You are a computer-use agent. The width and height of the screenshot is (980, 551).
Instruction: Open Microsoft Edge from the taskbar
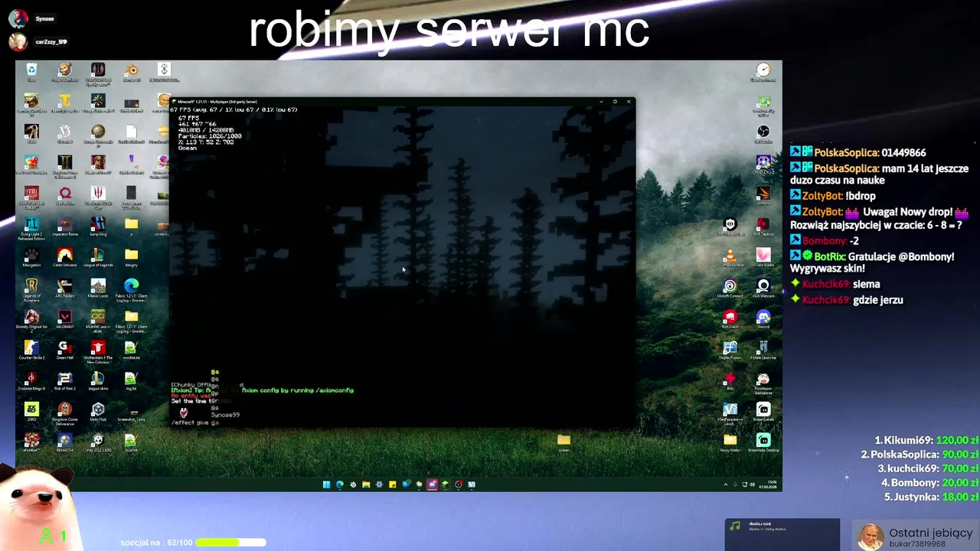[x=339, y=484]
